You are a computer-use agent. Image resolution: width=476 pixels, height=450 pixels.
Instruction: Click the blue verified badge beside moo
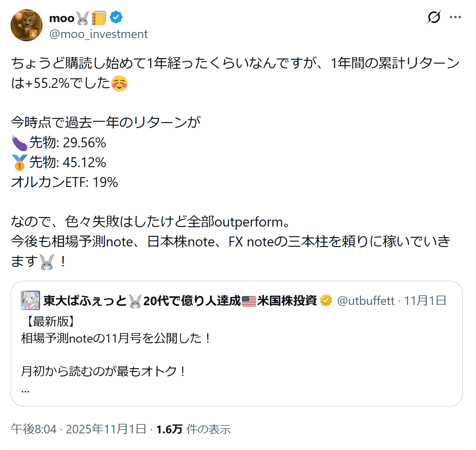pos(116,18)
